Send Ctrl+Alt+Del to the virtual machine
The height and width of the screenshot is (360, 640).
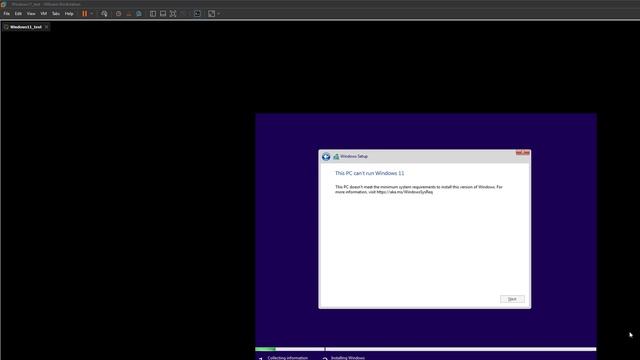(x=104, y=13)
